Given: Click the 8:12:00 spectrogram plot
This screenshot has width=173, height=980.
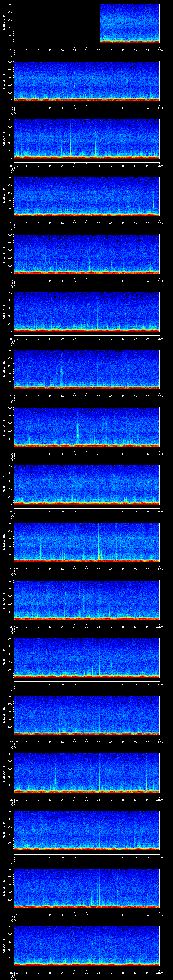Looking at the screenshot, I should tap(86, 196).
